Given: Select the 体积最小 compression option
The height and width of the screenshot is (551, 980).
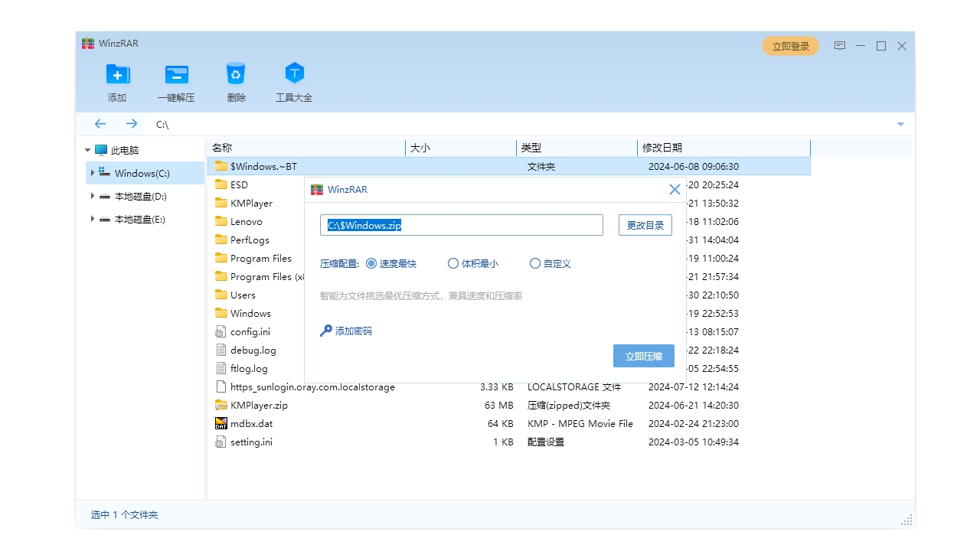Looking at the screenshot, I should 453,263.
